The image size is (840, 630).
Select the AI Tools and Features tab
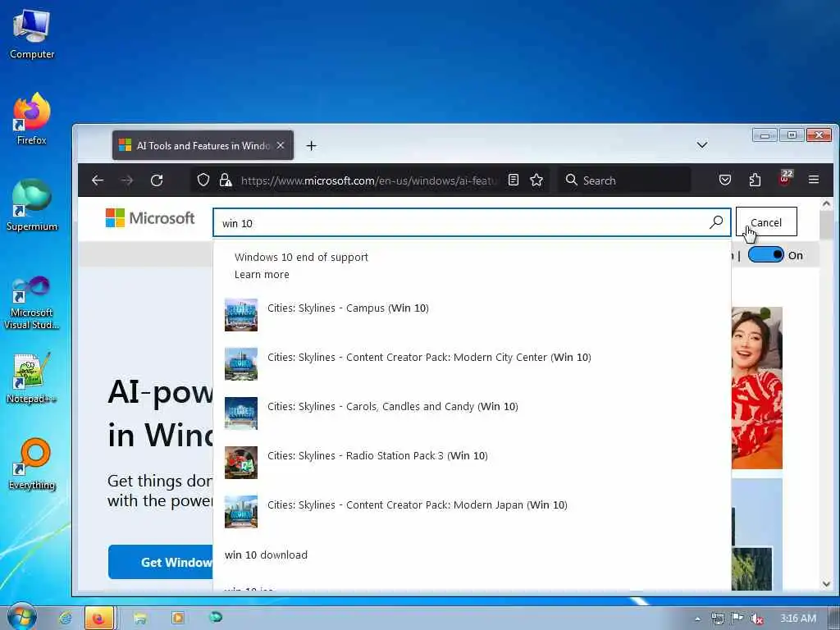coord(203,145)
